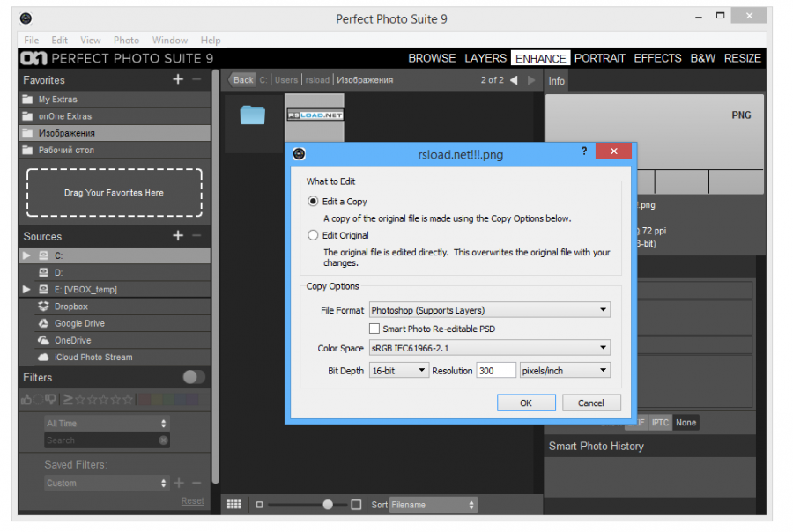Image resolution: width=793 pixels, height=532 pixels.
Task: Click the iCloud Photo Stream cloud icon
Action: [43, 357]
